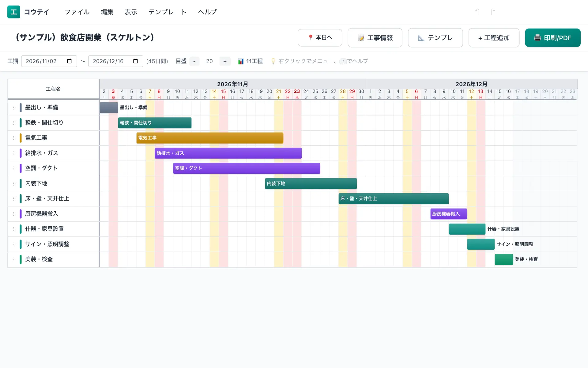Click the end date field 2026/12/16
The height and width of the screenshot is (368, 588).
[115, 61]
